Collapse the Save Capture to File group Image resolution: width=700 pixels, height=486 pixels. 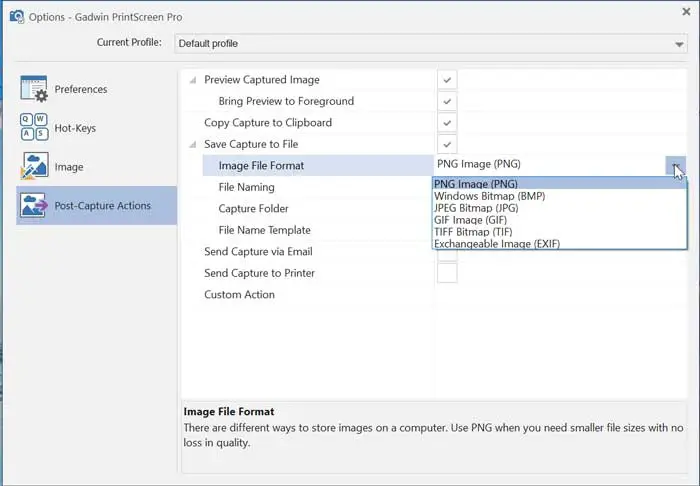[x=194, y=145]
